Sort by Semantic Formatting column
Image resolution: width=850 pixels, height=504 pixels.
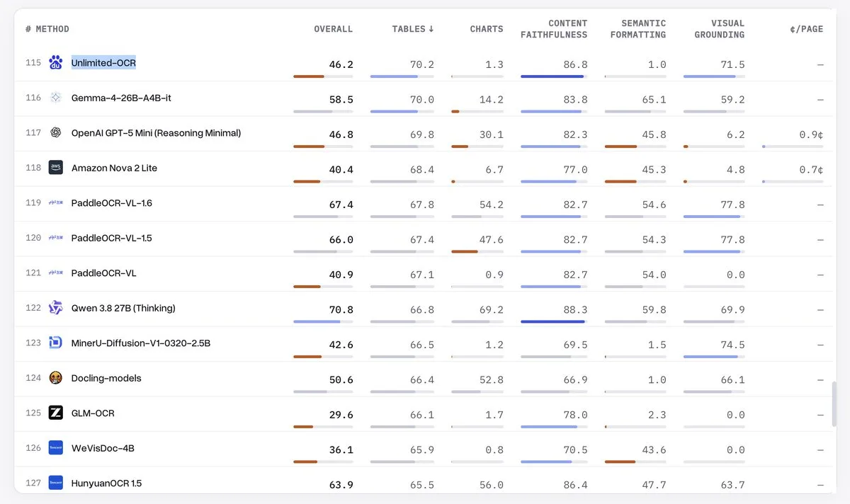click(638, 29)
